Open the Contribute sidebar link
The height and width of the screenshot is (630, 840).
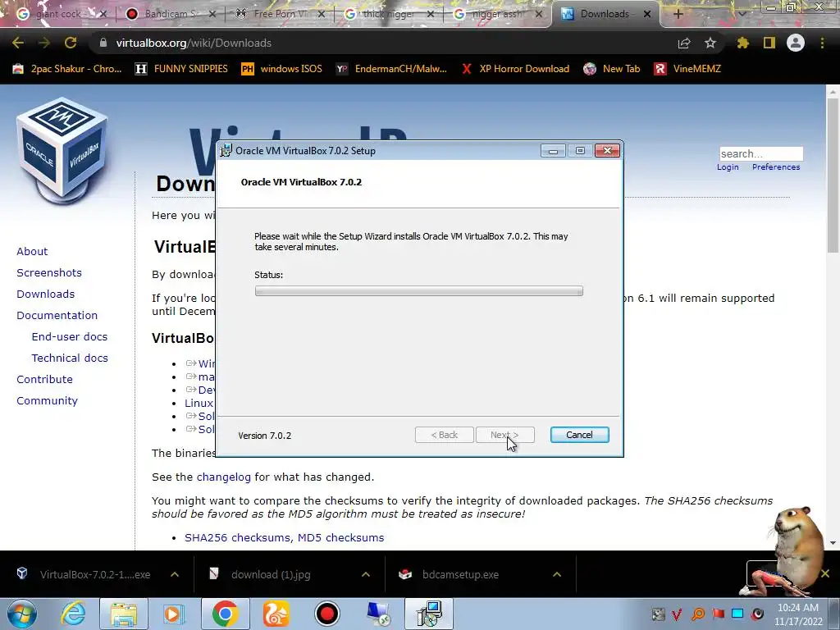44,379
